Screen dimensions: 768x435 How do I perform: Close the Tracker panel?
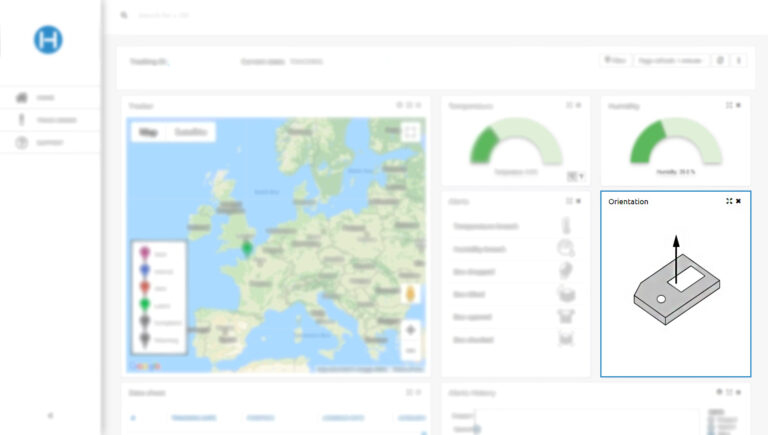418,105
